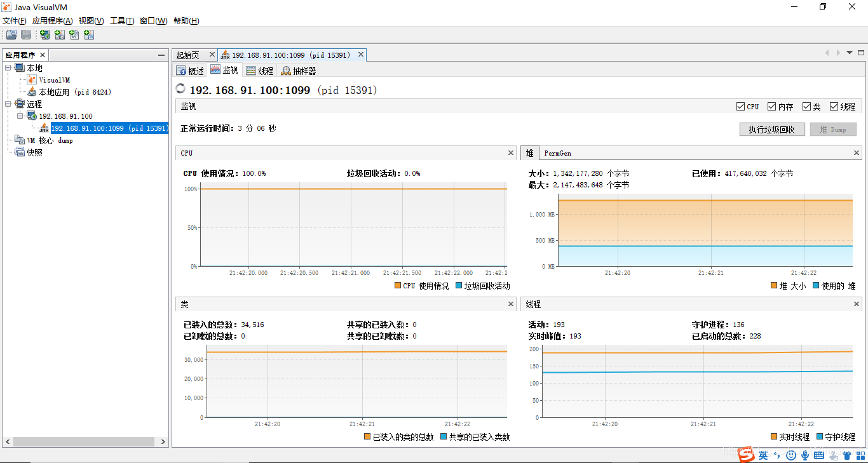Viewport: 868px width, 463px height.
Task: Close the 类 chart panel
Action: [511, 304]
